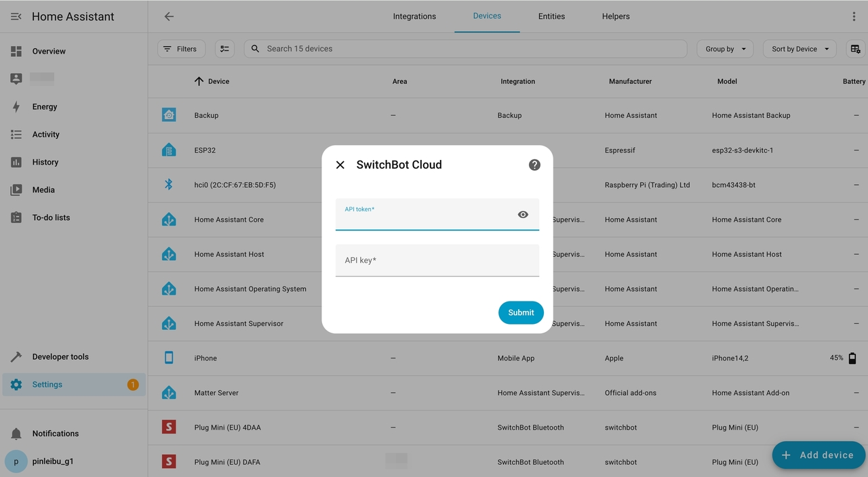Open the To-do lists clipboard icon
Screen dimensions: 868x477
click(x=16, y=217)
